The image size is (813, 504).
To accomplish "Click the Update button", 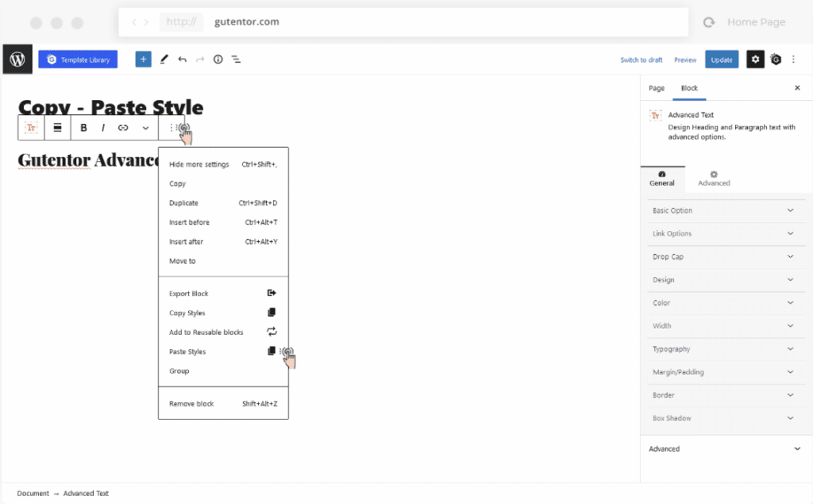I will click(721, 59).
